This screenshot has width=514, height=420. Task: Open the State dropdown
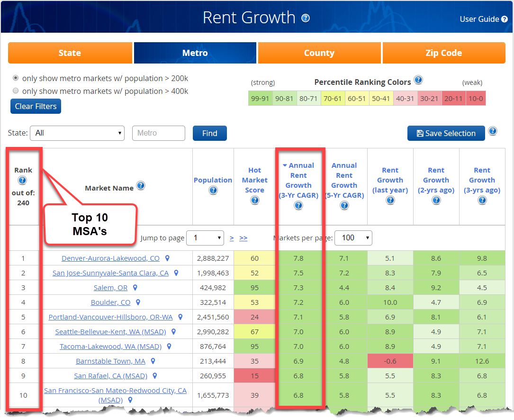pyautogui.click(x=77, y=133)
